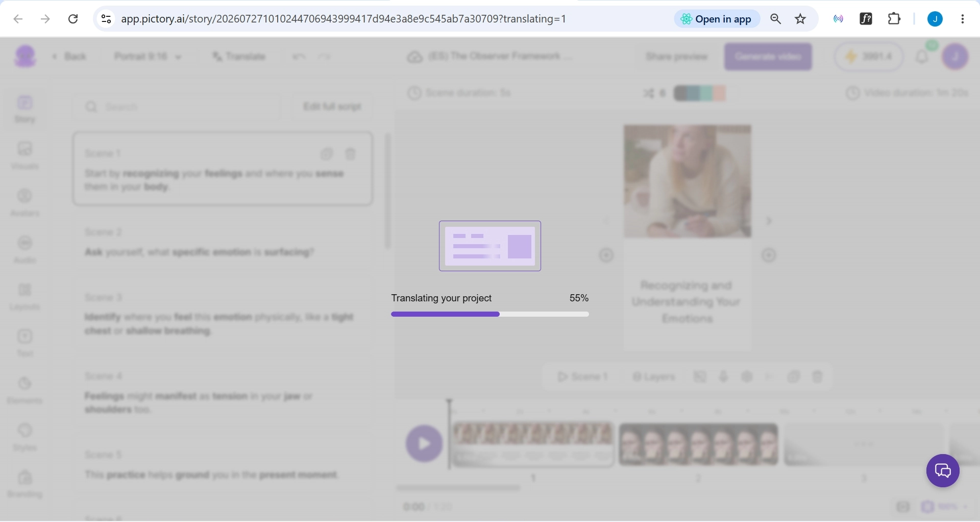Go to the previous scene with left chevron
The width and height of the screenshot is (980, 522).
[606, 221]
